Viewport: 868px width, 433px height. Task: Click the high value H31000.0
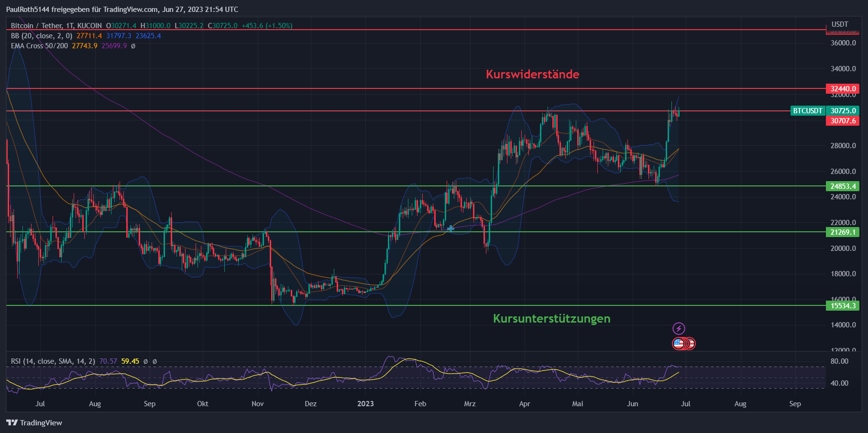[x=155, y=26]
